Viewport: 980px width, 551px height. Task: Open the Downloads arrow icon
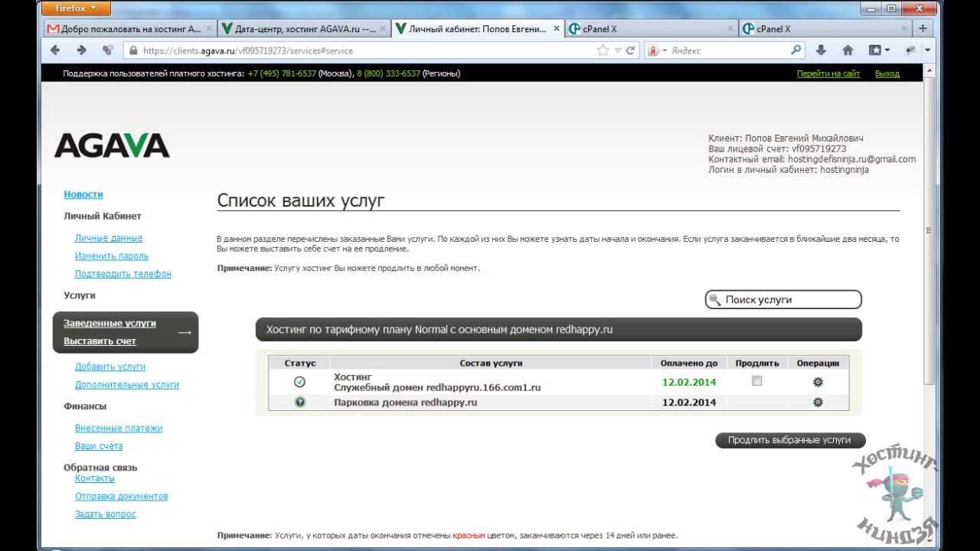click(x=821, y=51)
